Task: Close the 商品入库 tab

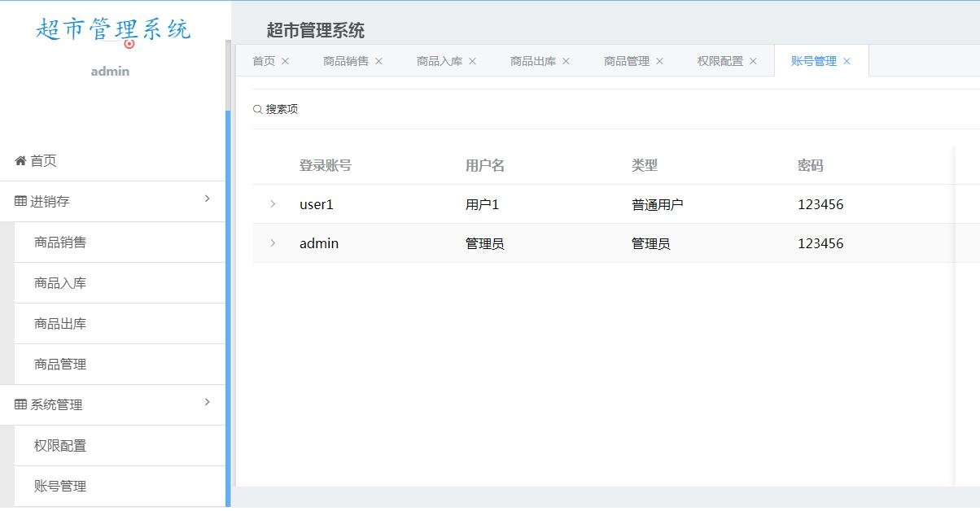Action: point(472,61)
